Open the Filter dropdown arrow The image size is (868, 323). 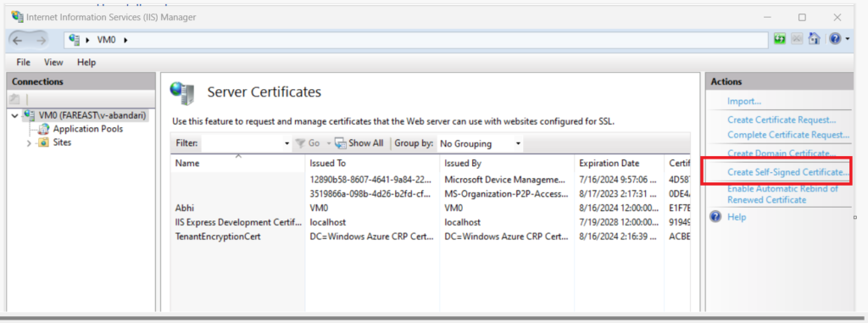[287, 143]
